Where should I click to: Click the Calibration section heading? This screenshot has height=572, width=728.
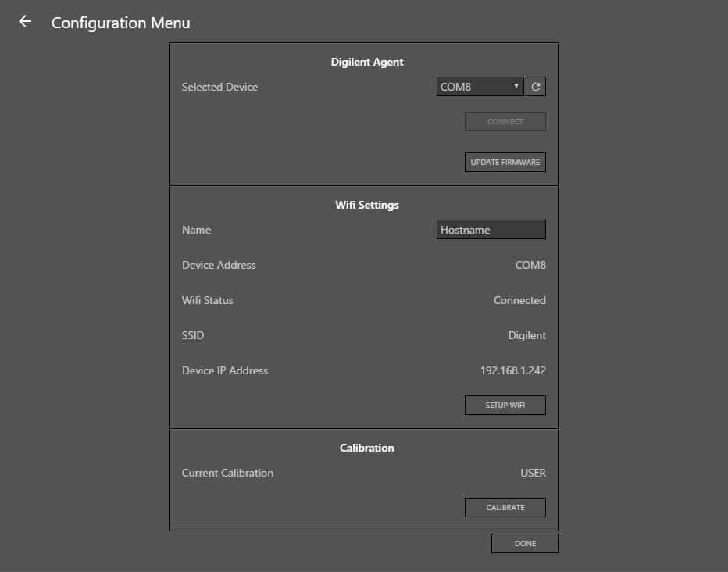point(367,448)
